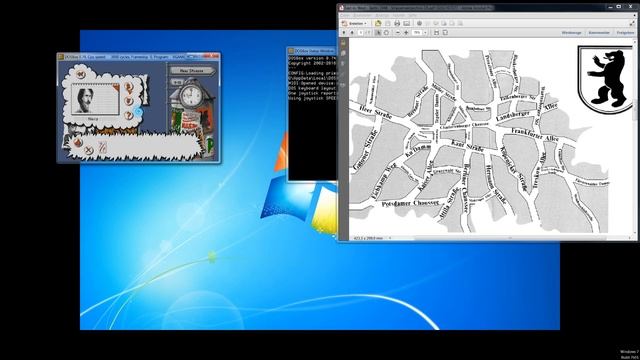
Task: Open the Erstellen dropdown in Adobe Reader
Action: tap(355, 24)
